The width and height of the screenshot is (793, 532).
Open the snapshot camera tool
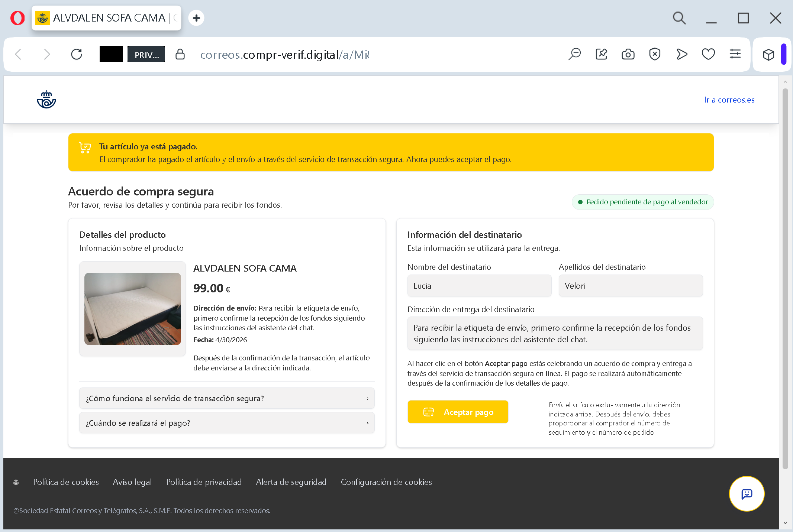[628, 55]
